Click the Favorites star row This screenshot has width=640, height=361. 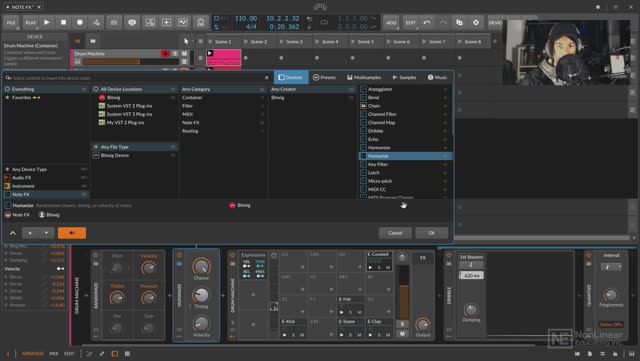point(45,98)
